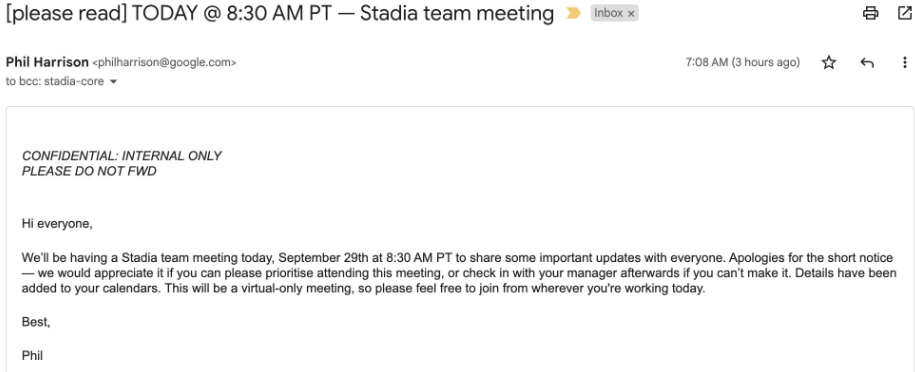Click the paragraph about September 29th meeting
The height and width of the screenshot is (372, 915).
[459, 273]
